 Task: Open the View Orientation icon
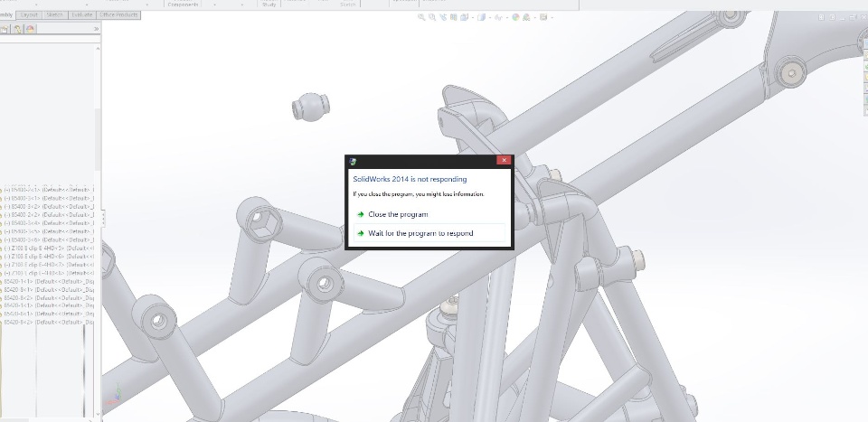coord(464,17)
